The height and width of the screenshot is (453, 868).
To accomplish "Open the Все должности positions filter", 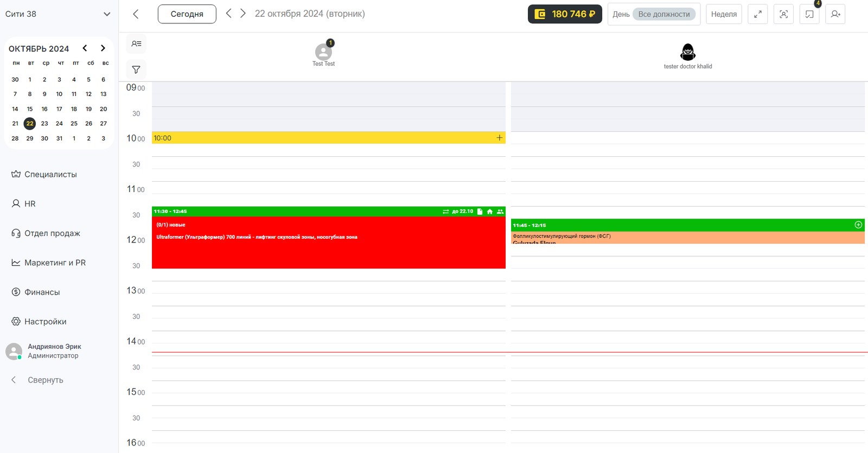I will pos(664,14).
